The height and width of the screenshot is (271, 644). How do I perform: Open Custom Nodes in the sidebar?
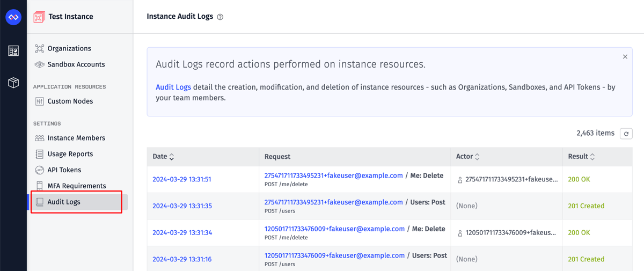tap(70, 101)
